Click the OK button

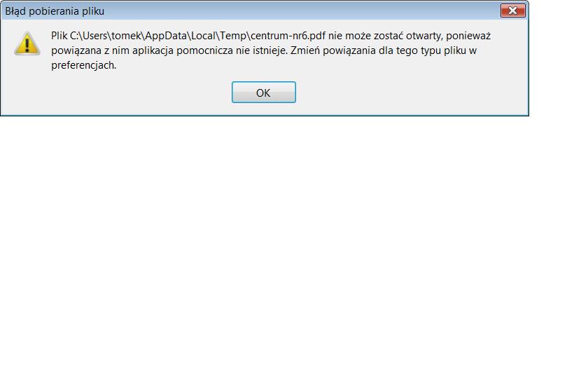(x=264, y=93)
